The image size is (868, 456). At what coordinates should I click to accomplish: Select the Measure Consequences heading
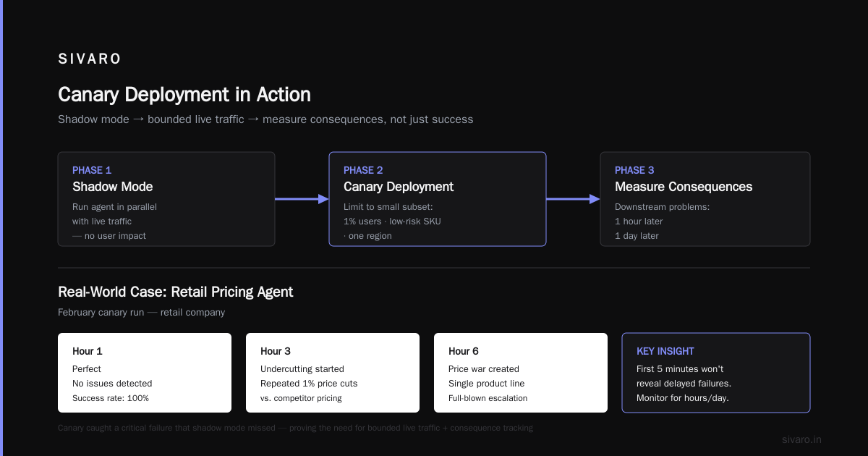pos(684,187)
